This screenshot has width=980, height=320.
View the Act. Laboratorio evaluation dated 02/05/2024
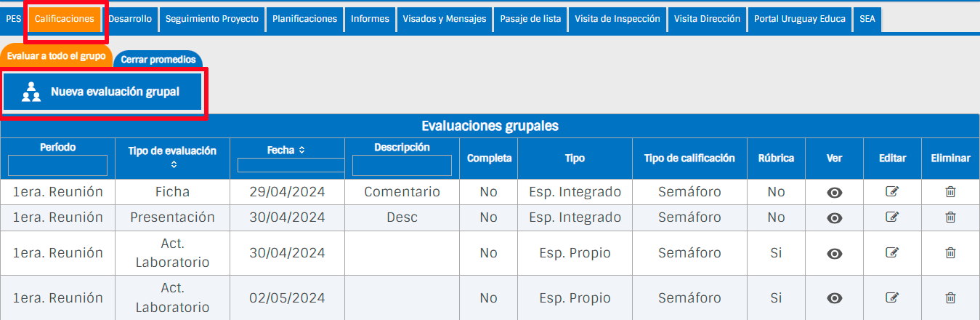click(834, 298)
